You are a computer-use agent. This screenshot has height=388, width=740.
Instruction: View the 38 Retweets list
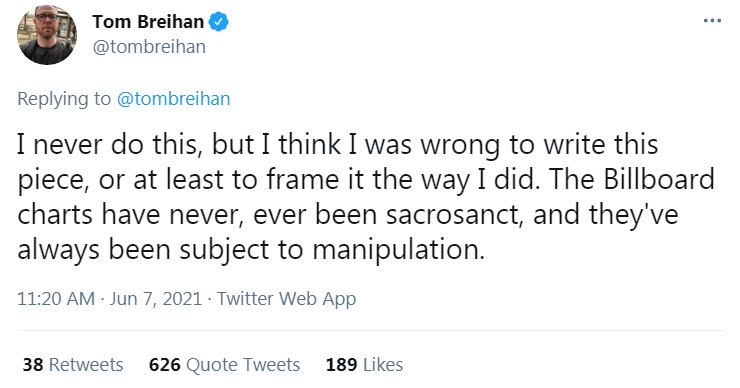coord(73,365)
